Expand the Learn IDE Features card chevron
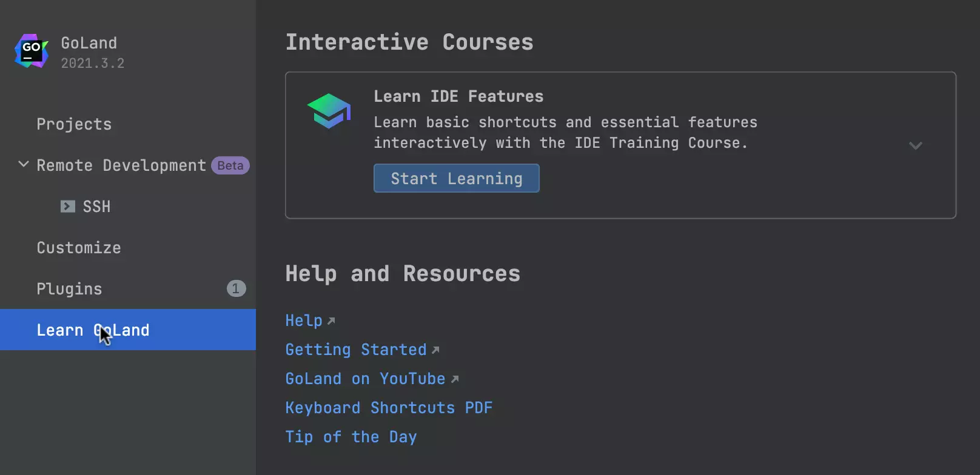 (x=915, y=145)
